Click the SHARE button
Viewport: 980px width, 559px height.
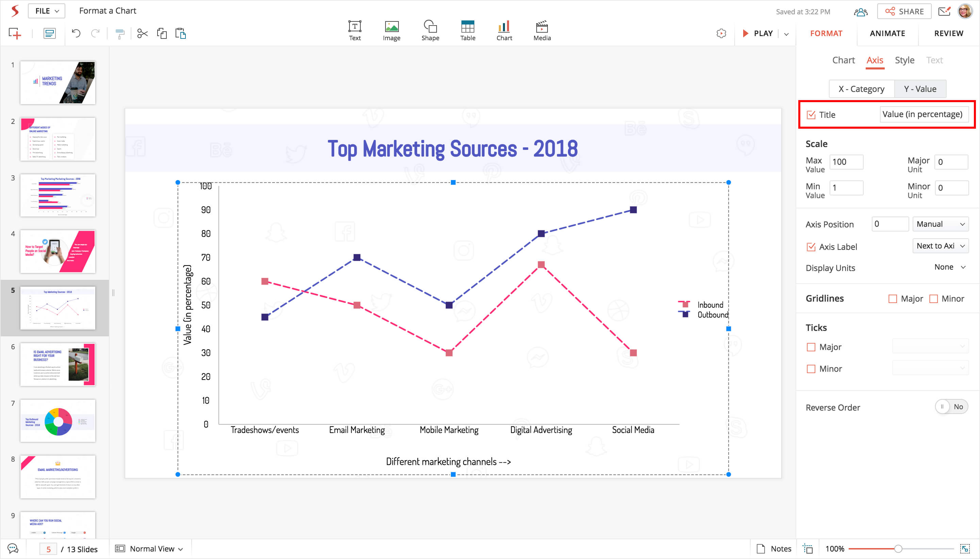point(904,12)
